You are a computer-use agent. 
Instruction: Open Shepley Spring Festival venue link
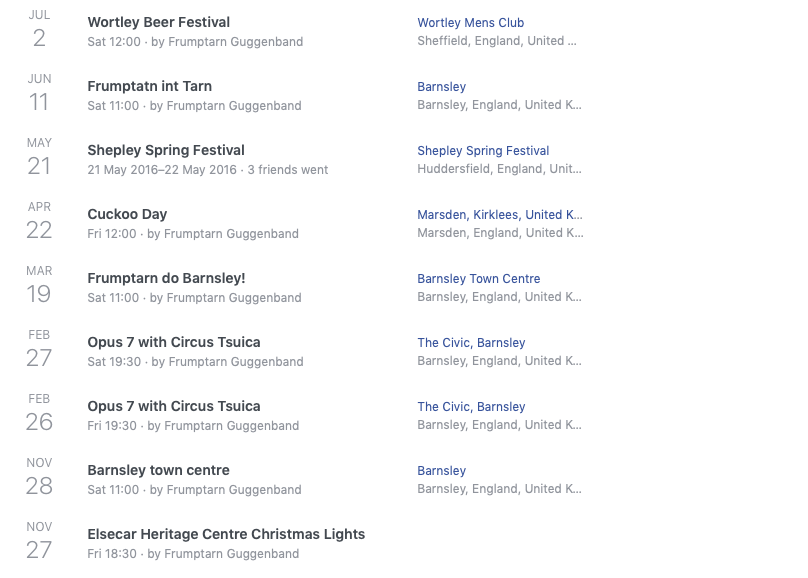click(x=483, y=150)
